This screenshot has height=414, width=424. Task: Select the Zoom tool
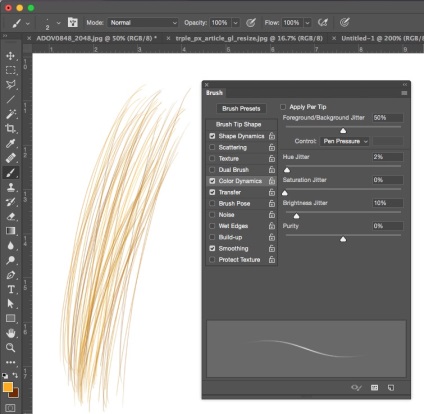click(10, 347)
